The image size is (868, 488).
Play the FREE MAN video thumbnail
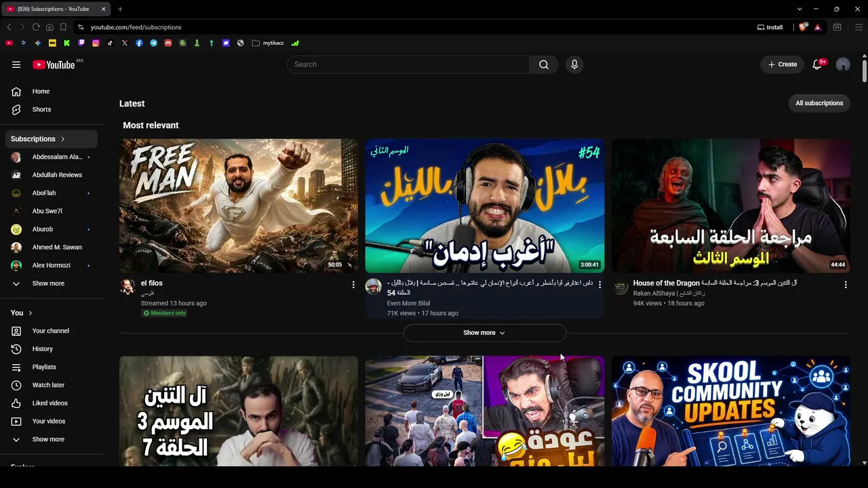[239, 206]
